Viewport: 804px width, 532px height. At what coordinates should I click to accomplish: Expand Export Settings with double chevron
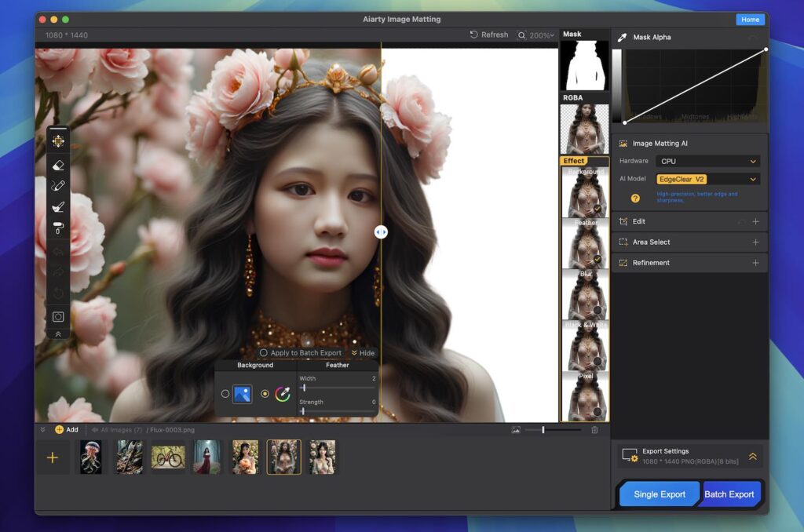[x=753, y=456]
